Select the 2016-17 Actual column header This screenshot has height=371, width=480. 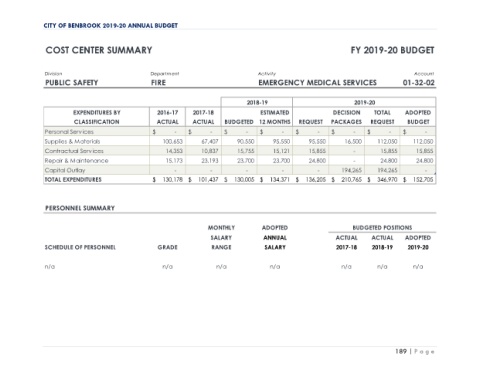[x=168, y=117]
